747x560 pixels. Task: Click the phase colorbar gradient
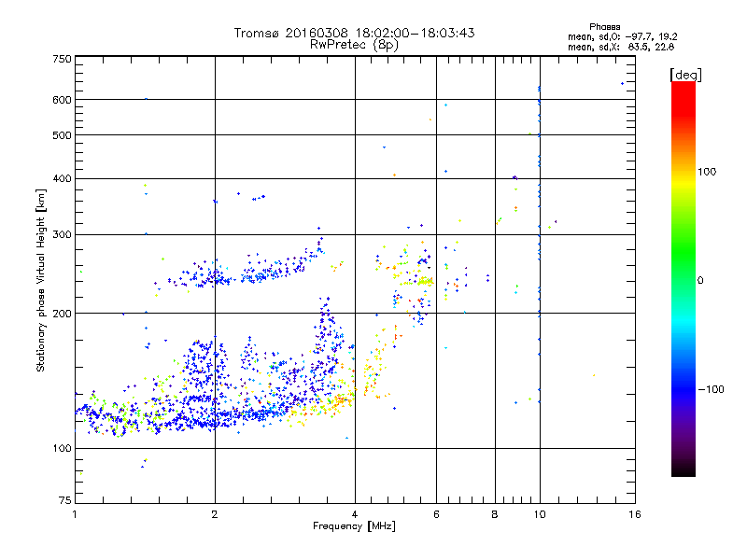click(684, 278)
